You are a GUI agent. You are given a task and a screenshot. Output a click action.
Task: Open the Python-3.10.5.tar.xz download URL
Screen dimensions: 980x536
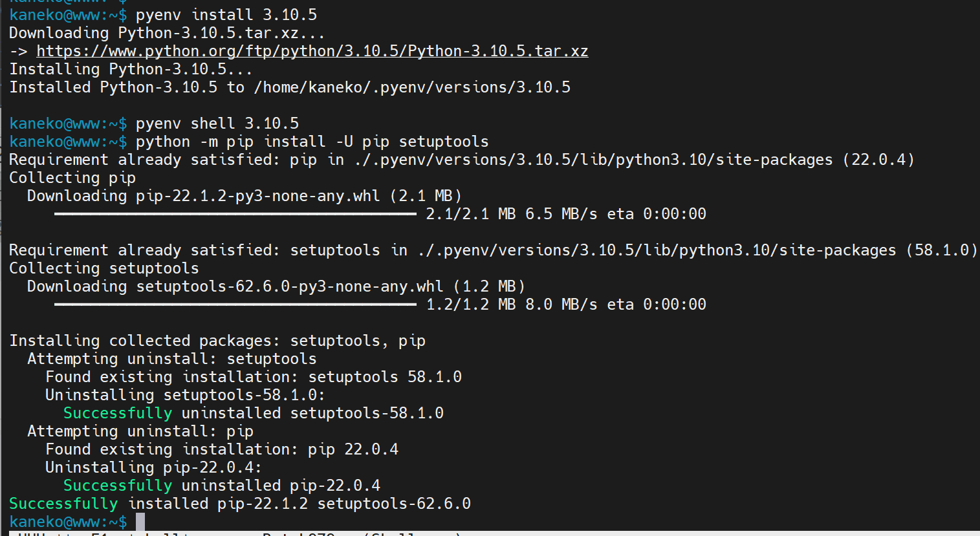(x=312, y=51)
